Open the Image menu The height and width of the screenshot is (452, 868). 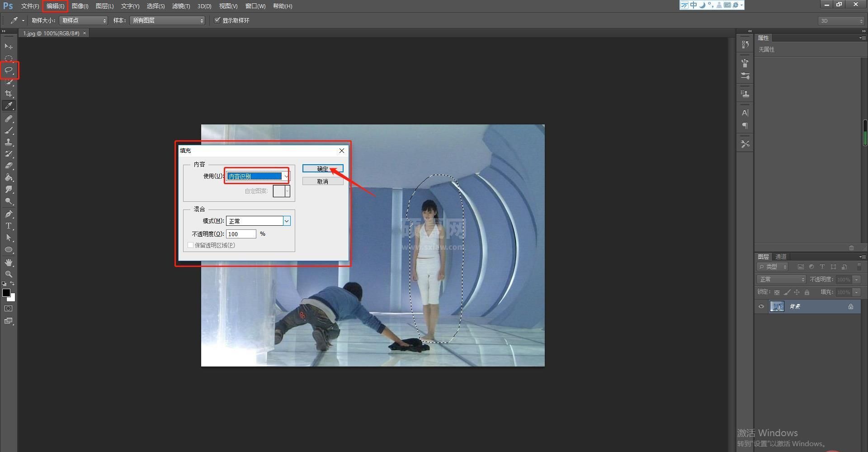(80, 6)
